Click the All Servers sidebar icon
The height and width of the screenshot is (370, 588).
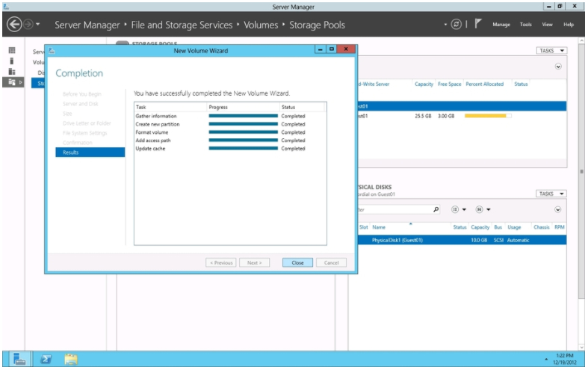tap(12, 71)
